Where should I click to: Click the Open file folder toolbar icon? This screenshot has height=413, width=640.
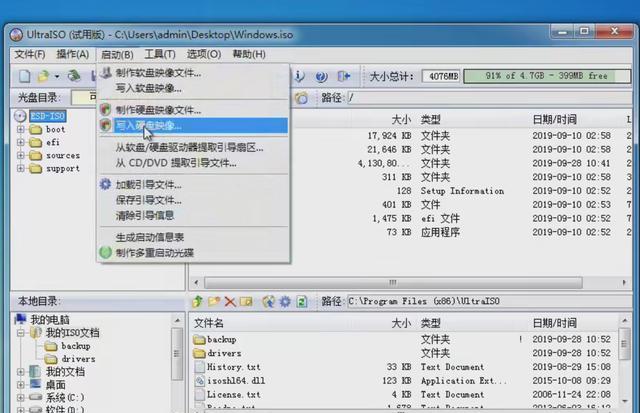[x=43, y=76]
